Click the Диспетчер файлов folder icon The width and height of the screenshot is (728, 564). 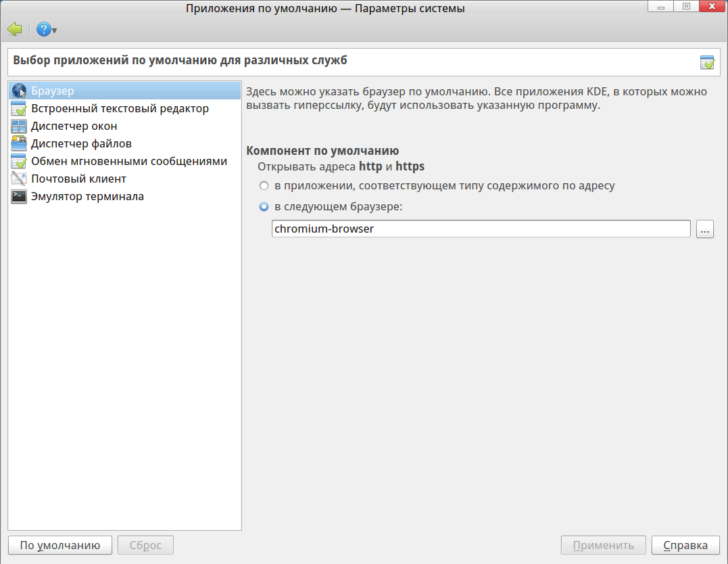coord(19,143)
